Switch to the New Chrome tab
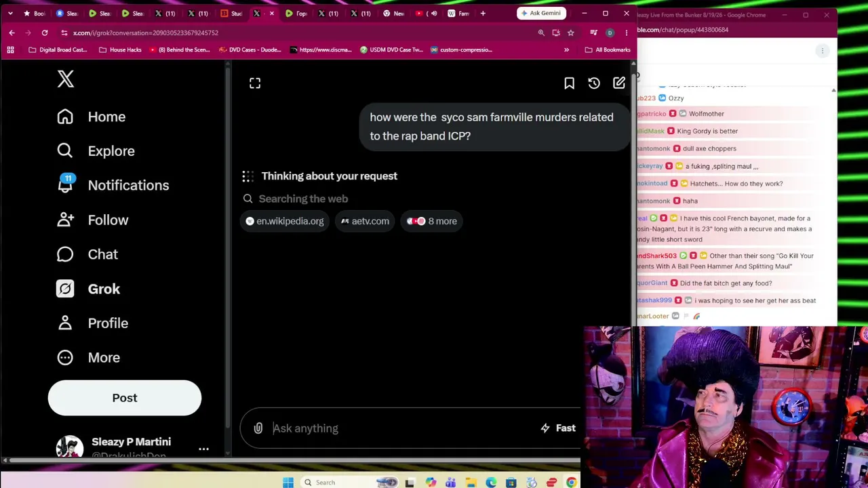 click(393, 14)
